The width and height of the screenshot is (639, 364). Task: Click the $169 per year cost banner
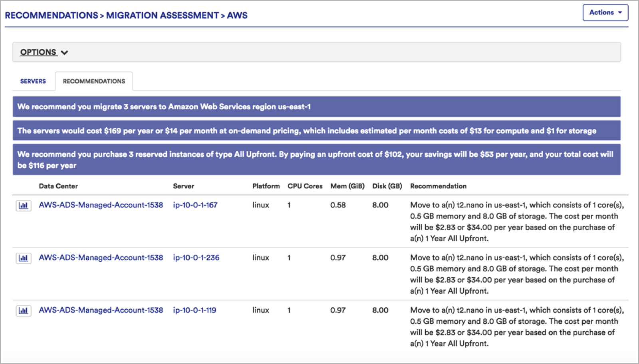(317, 131)
